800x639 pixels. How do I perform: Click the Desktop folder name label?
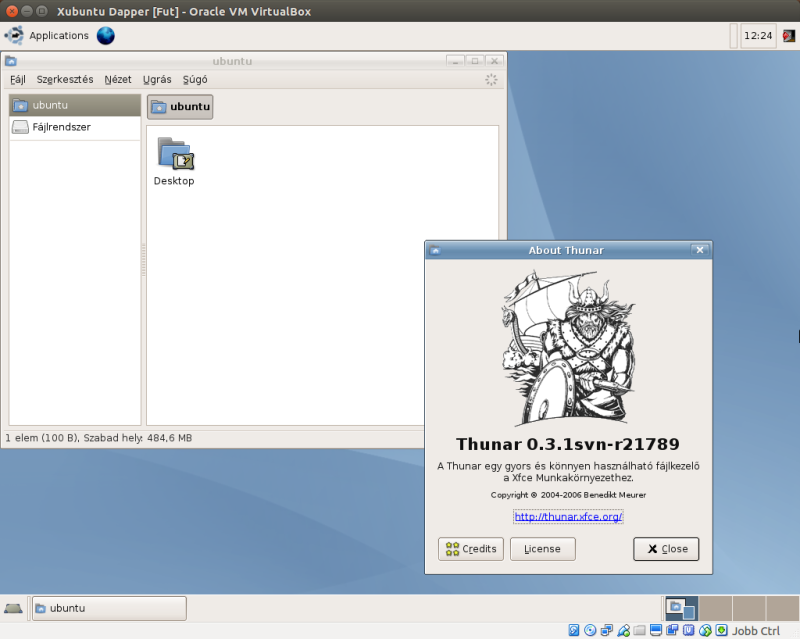click(x=174, y=181)
